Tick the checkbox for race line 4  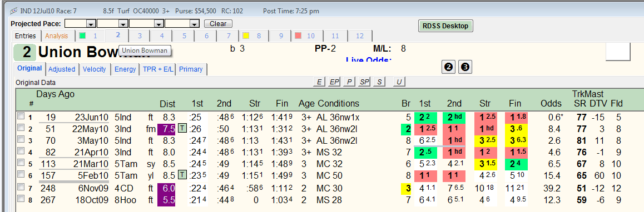21,152
